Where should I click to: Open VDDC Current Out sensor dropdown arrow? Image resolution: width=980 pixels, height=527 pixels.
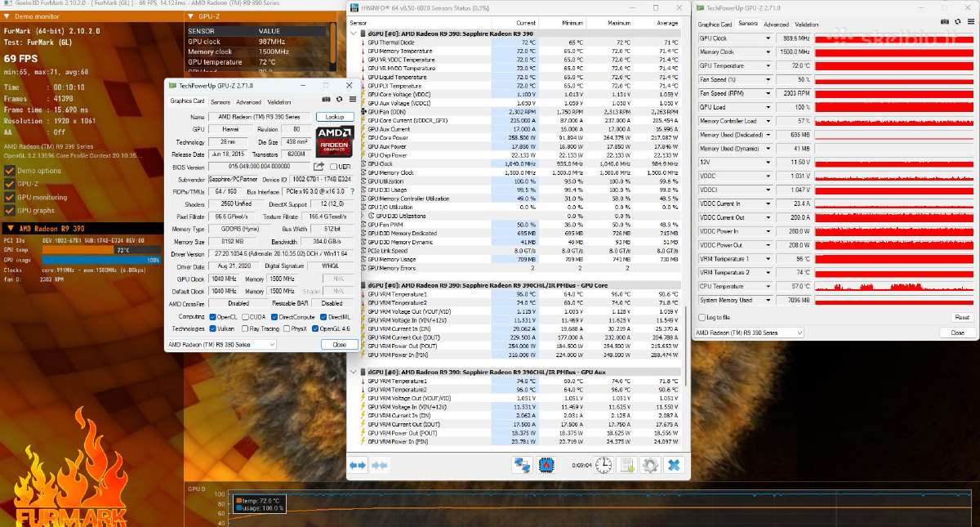click(x=768, y=217)
